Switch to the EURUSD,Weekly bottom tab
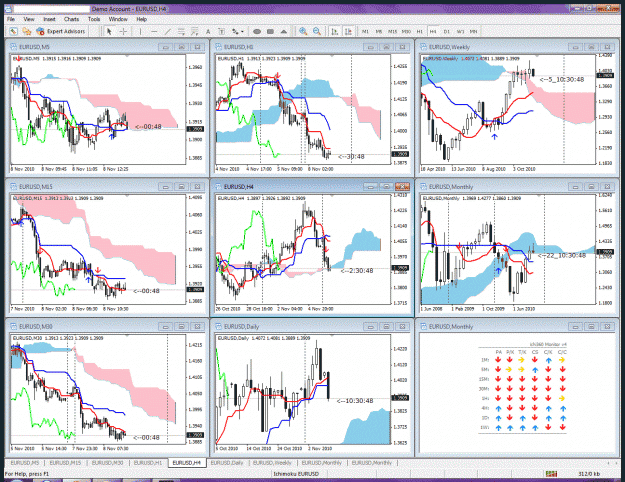The height and width of the screenshot is (482, 625). [x=272, y=463]
